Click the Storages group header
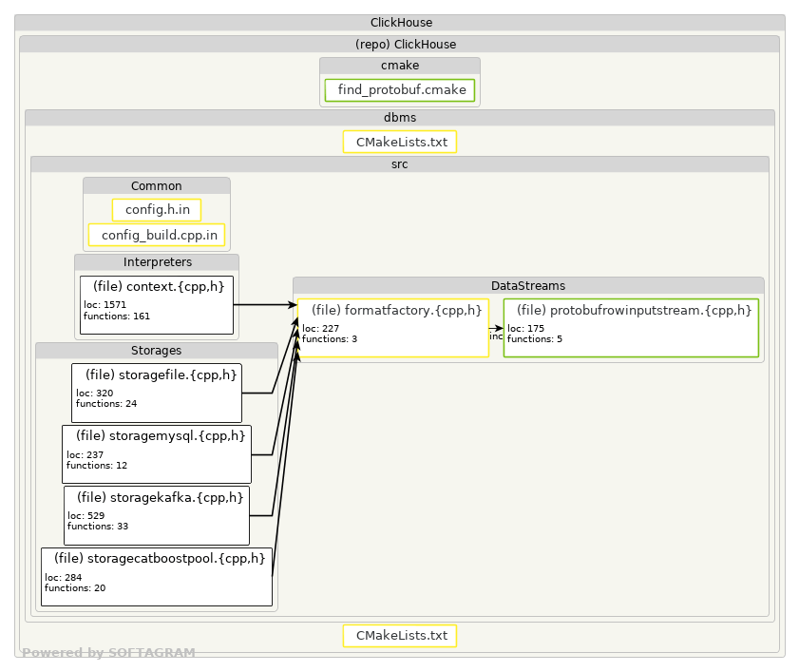The image size is (799, 672). click(x=157, y=351)
